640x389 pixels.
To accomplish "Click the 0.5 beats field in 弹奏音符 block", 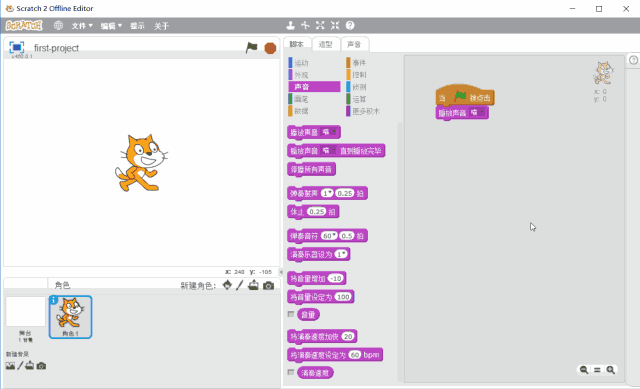I will point(347,236).
